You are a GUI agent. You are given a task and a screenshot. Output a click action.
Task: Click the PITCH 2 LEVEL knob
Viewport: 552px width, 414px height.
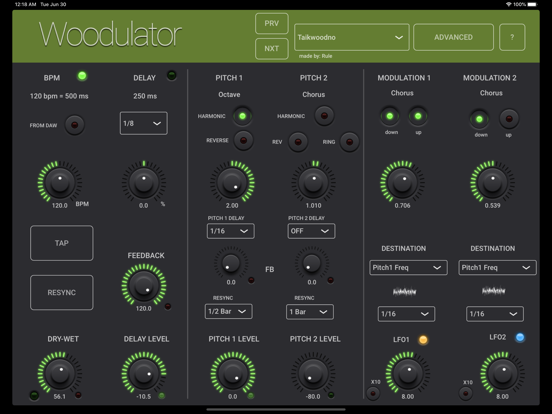[x=313, y=373]
